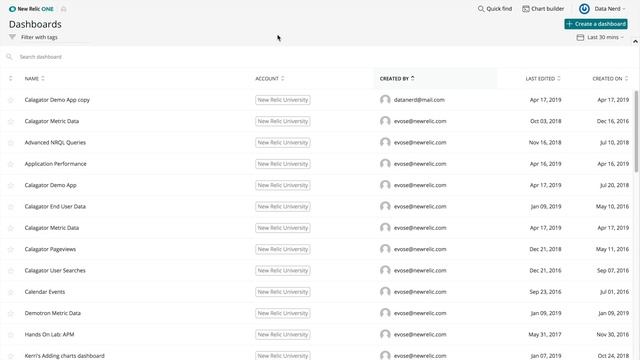Star the Demotron Metric Data dashboard
This screenshot has height=360, width=640.
(11, 313)
